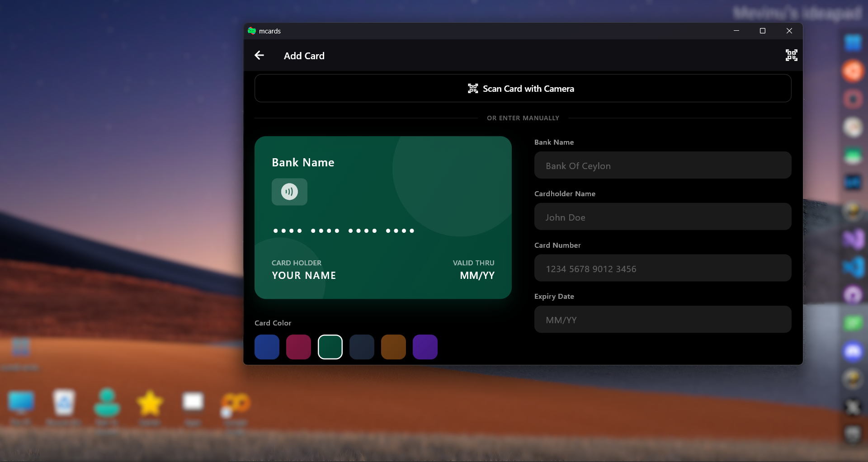Click the Scan Card with Camera button
Image resolution: width=868 pixels, height=462 pixels.
522,88
